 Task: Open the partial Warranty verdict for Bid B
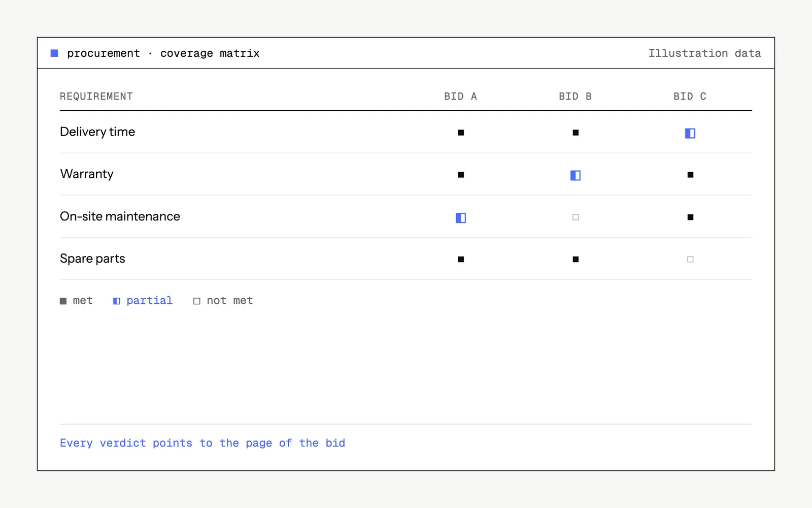click(x=576, y=175)
